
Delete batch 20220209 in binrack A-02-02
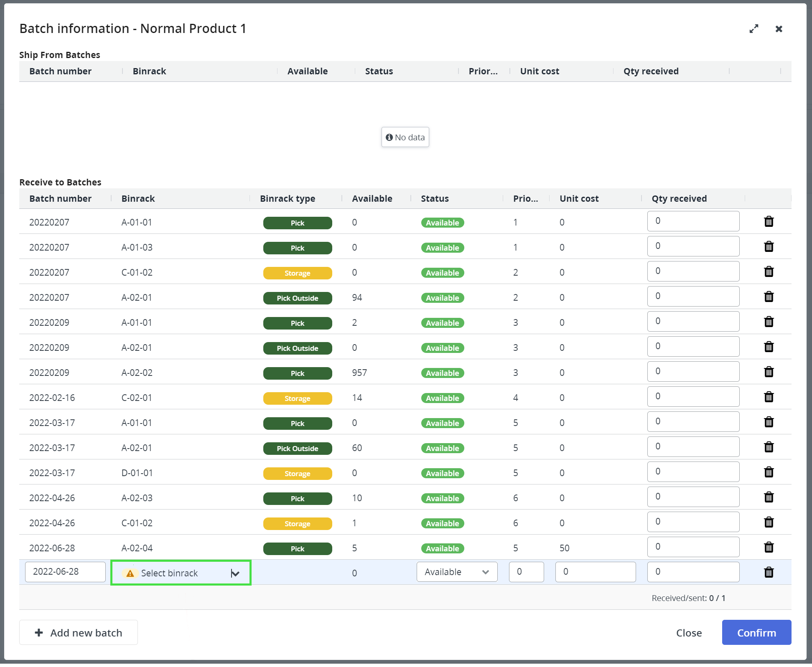coord(769,372)
